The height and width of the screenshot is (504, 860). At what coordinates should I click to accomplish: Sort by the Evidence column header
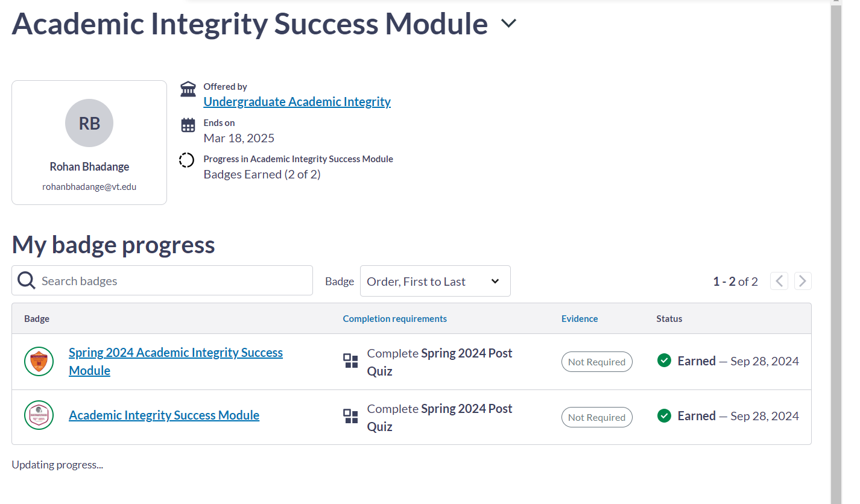579,318
